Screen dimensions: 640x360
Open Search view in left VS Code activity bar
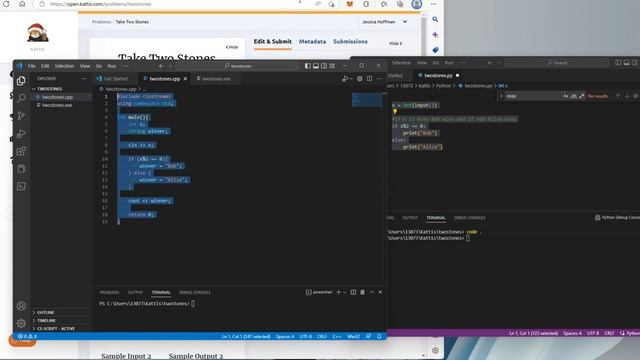[21, 98]
